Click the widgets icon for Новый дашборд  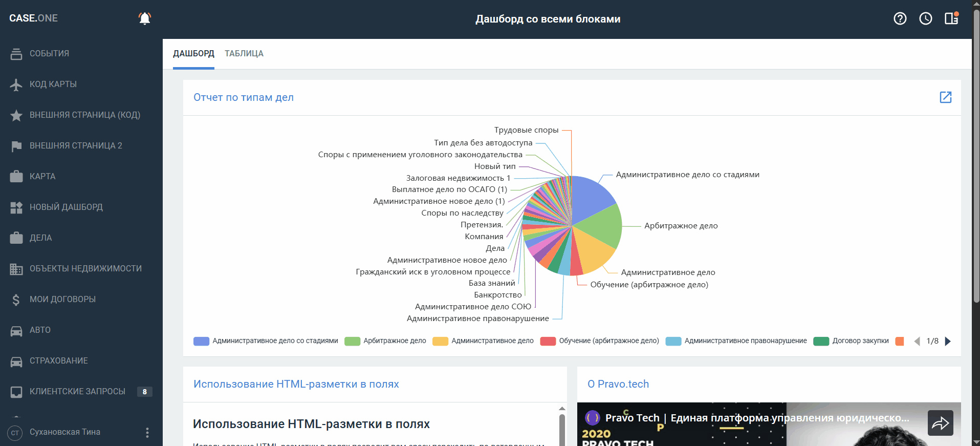[16, 207]
